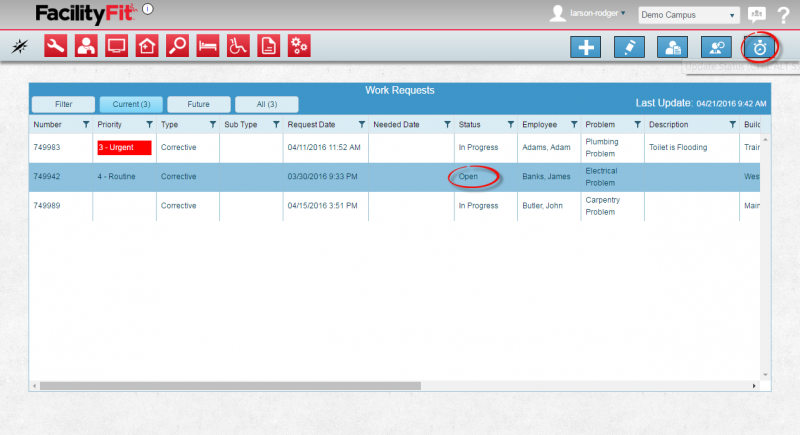Open the wrench work requests module
The width and height of the screenshot is (800, 435).
click(55, 46)
